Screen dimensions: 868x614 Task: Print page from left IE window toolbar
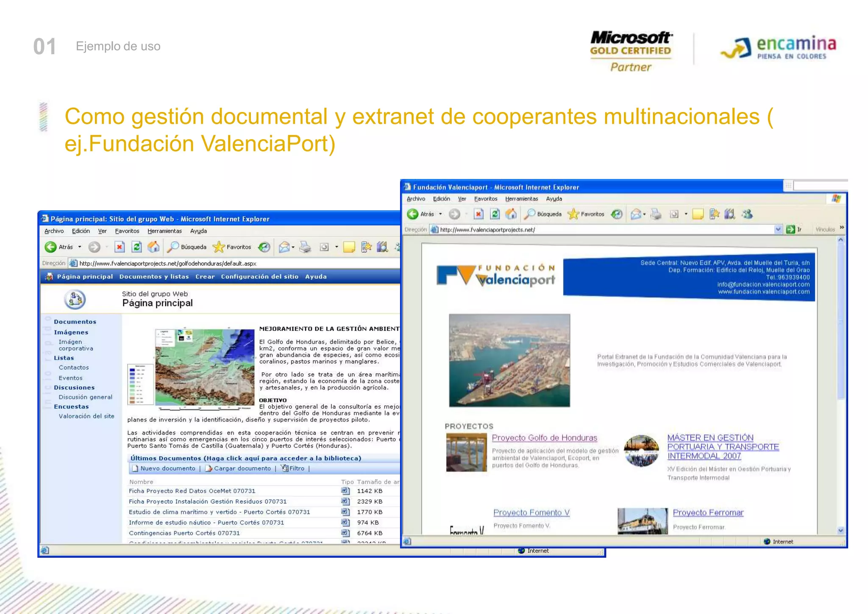[x=305, y=247]
